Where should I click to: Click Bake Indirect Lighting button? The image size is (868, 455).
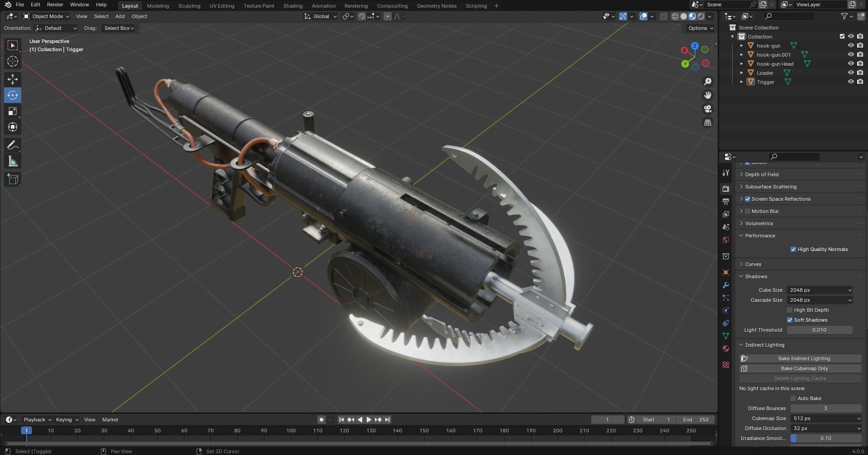click(x=800, y=358)
